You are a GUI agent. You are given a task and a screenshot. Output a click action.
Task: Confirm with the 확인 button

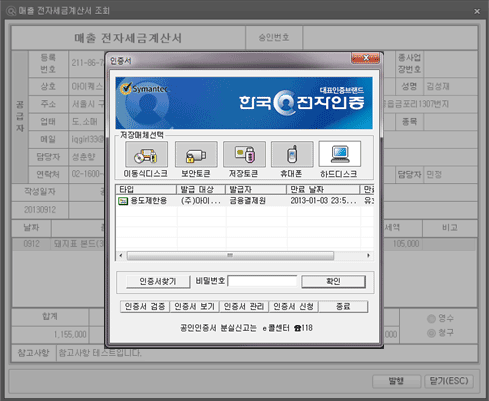[333, 282]
